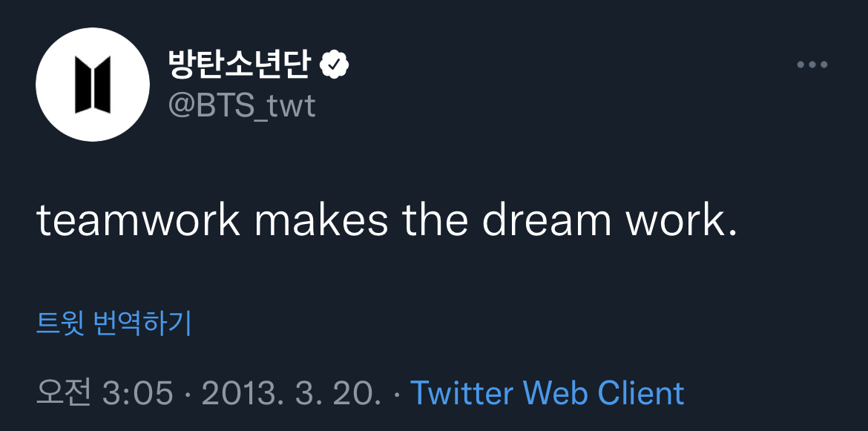Click the word "Client" in source label
868x431 pixels.
(641, 392)
